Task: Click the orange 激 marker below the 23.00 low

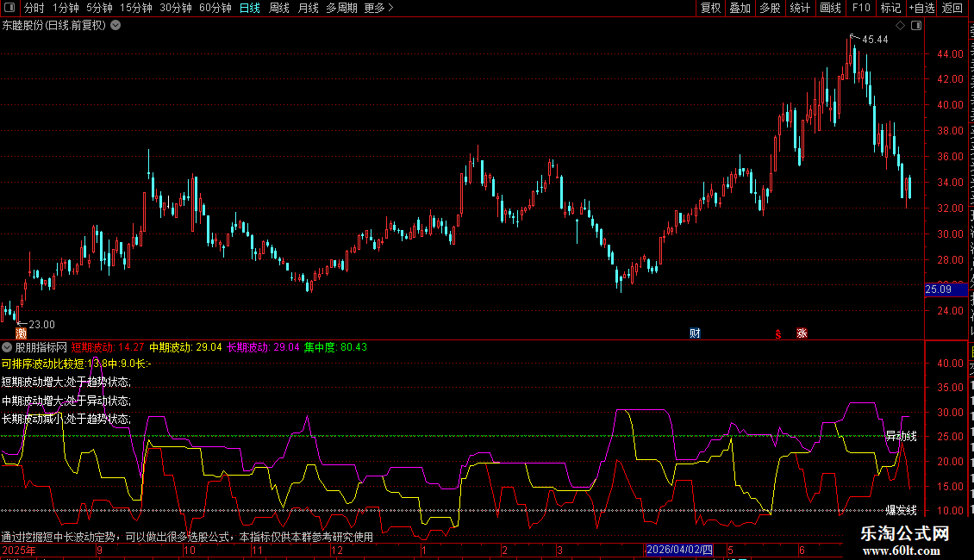Action: tap(22, 333)
